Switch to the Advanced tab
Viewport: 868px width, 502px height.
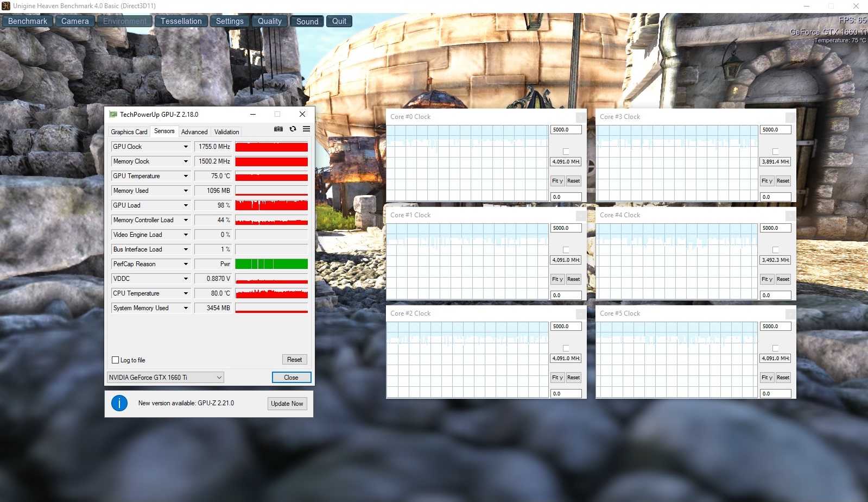pos(194,132)
